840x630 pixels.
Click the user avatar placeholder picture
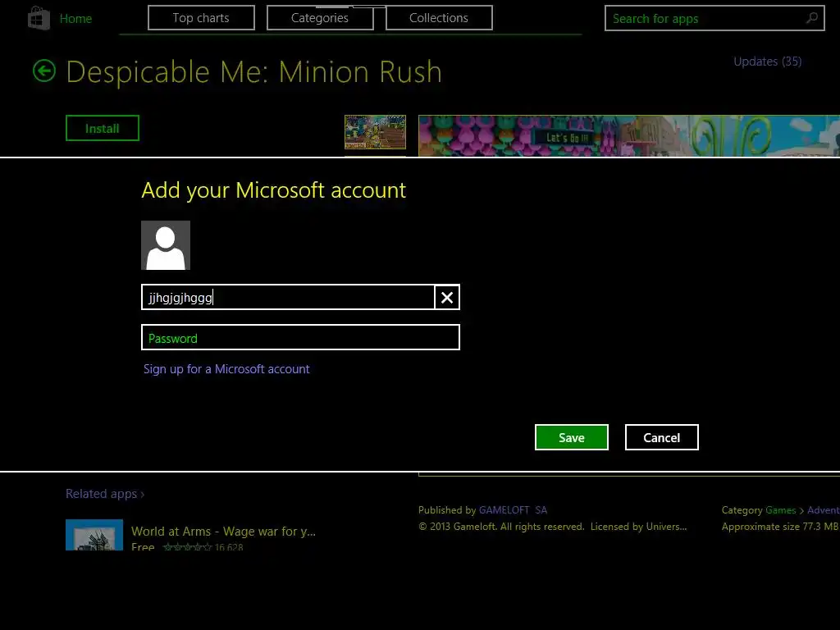coord(166,245)
